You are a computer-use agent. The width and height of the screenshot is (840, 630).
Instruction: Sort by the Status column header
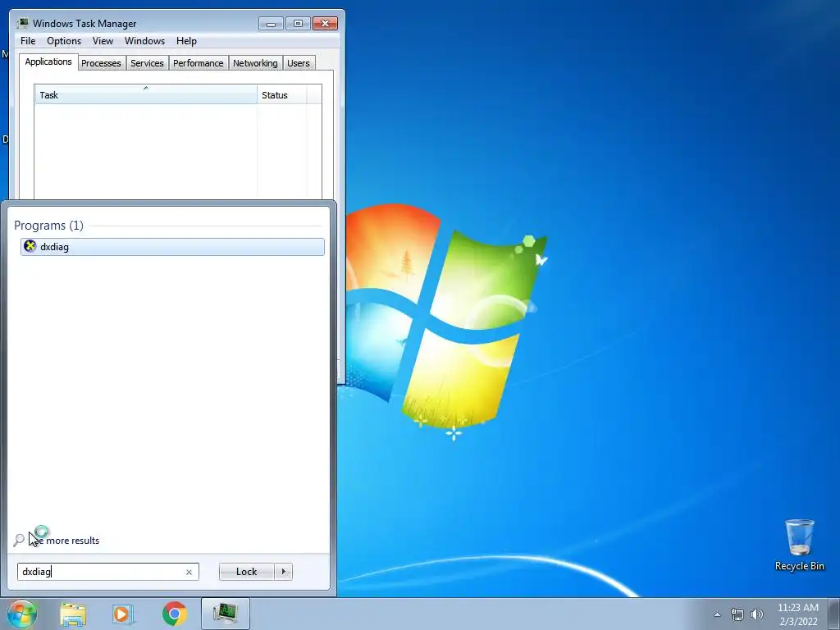tap(282, 95)
